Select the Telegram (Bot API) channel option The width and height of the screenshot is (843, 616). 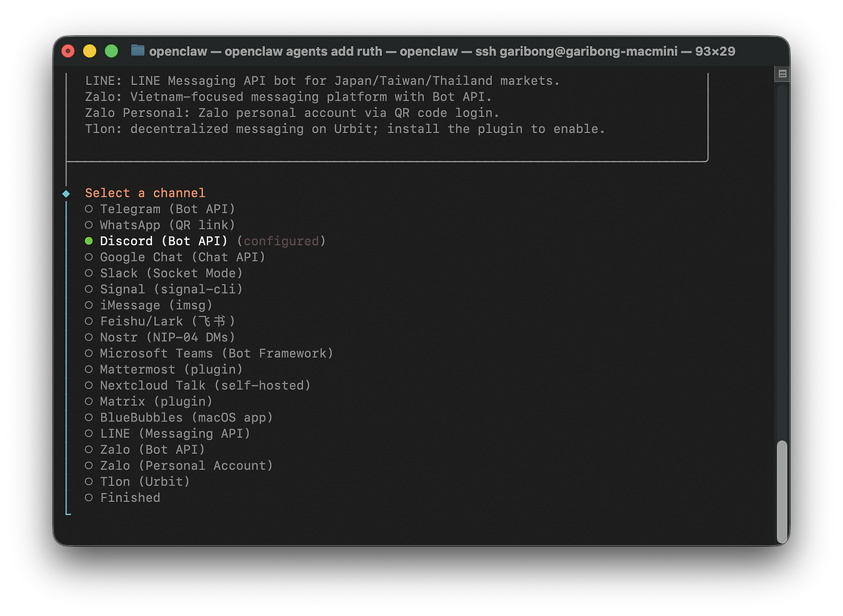(x=160, y=209)
